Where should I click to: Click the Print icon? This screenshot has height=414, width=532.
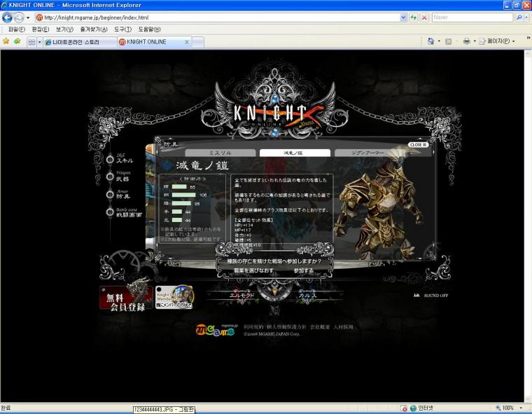[x=467, y=41]
